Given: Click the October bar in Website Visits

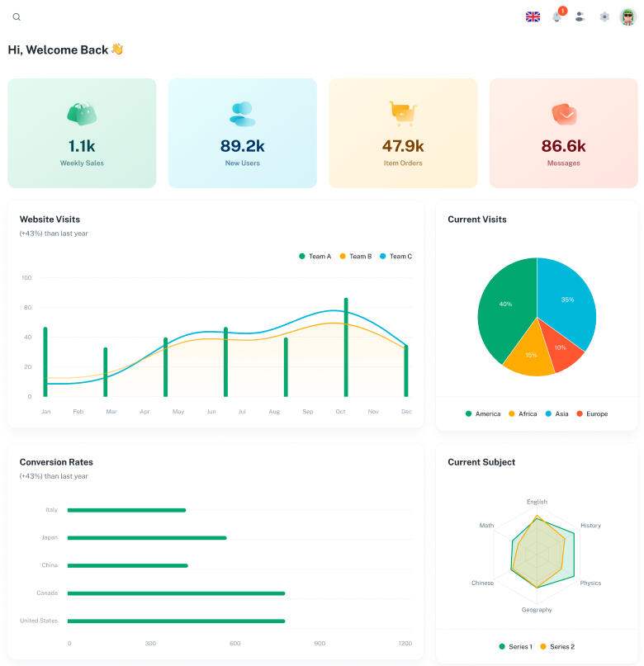Looking at the screenshot, I should click(346, 347).
